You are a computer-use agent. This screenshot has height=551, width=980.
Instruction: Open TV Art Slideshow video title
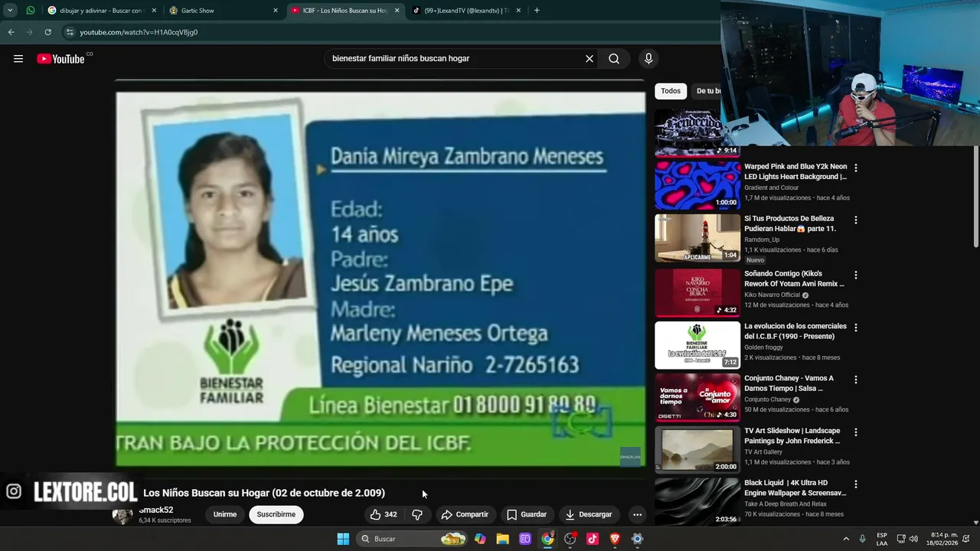(x=792, y=435)
